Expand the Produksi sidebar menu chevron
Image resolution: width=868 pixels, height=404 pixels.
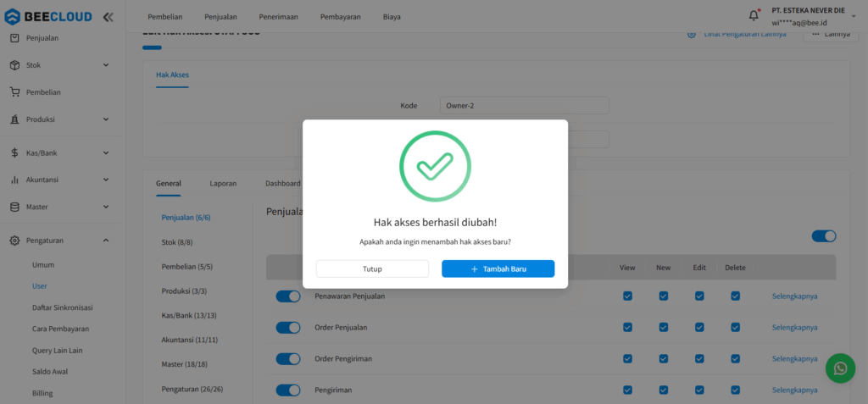click(106, 119)
